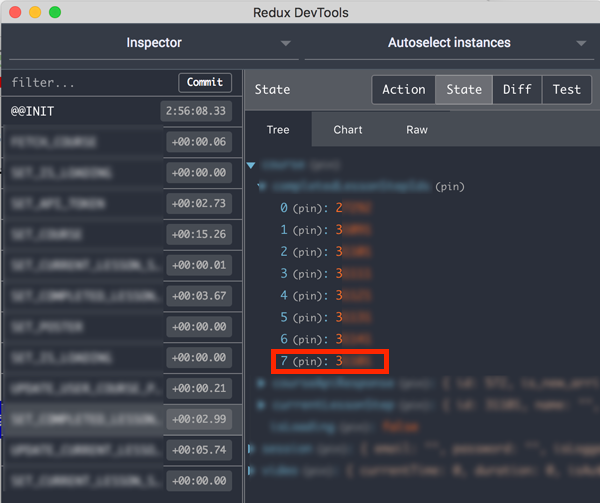Switch to the Action tab
This screenshot has height=503, width=600.
click(x=404, y=90)
